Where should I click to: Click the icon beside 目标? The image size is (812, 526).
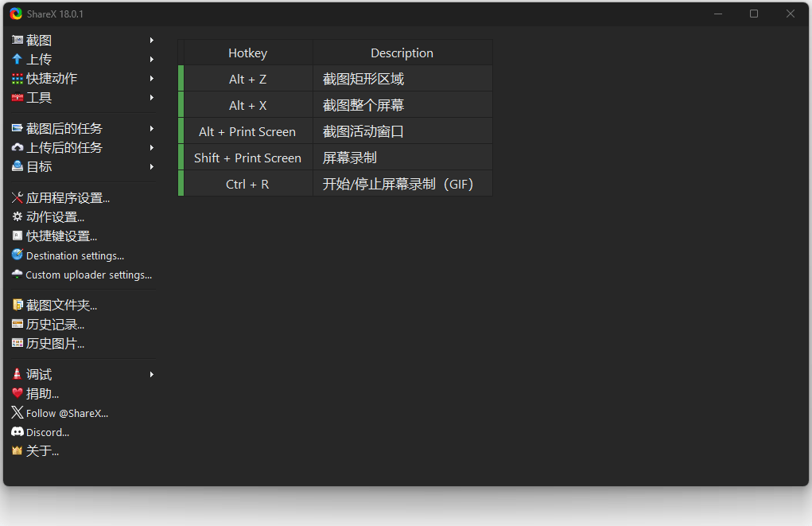click(17, 166)
